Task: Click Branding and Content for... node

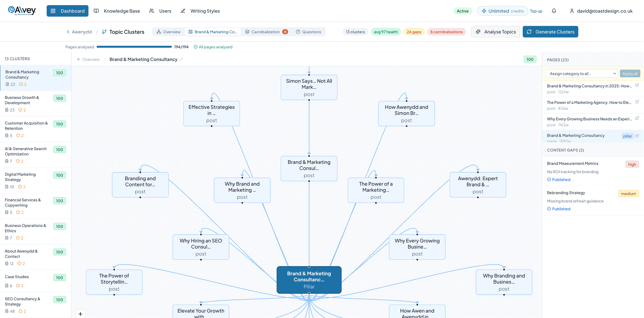Action: tap(140, 185)
